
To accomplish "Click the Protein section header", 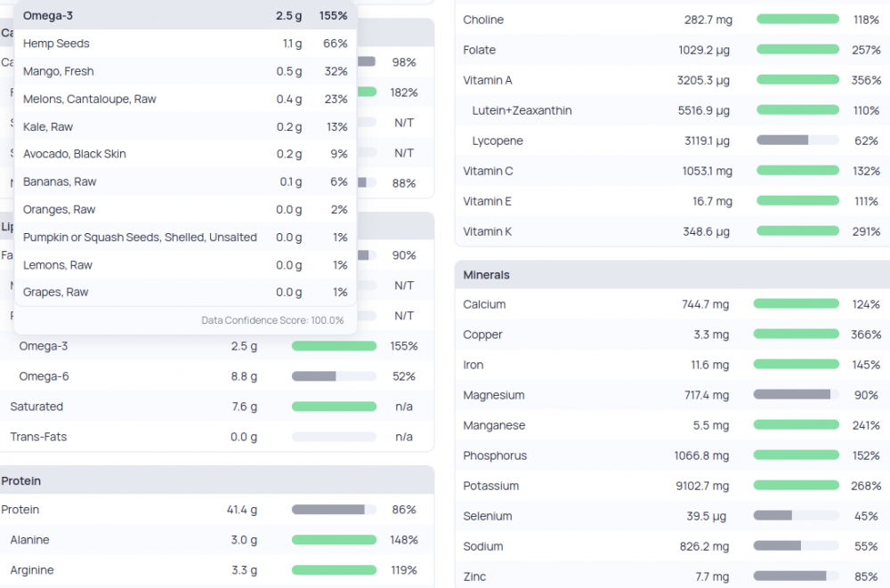I will [x=21, y=480].
